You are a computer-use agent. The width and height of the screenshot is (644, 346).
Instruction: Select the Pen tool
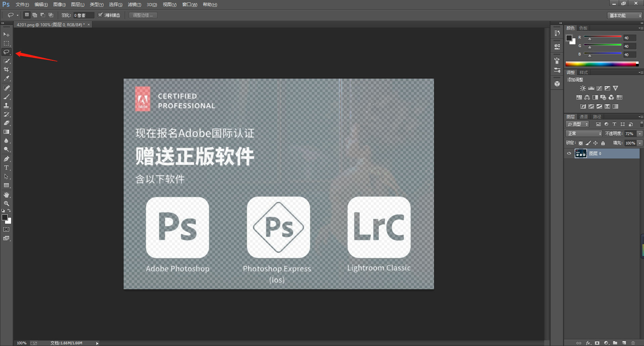point(6,159)
